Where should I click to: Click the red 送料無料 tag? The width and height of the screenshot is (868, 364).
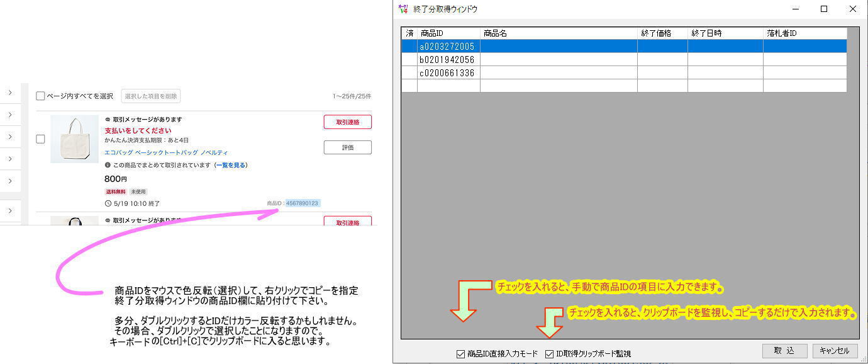[116, 191]
